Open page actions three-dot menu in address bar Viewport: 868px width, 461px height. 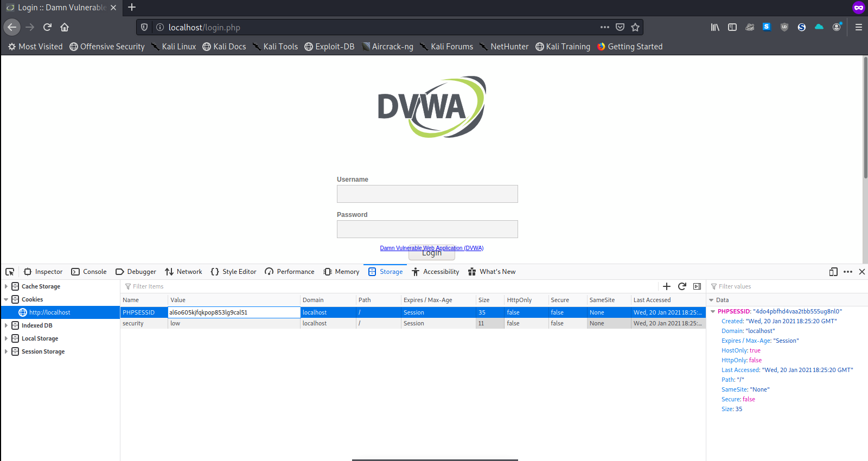(604, 27)
